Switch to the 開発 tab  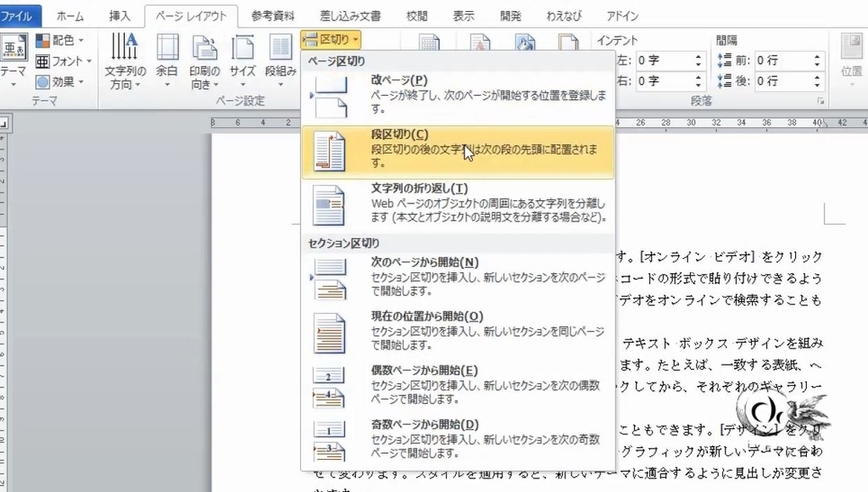510,16
